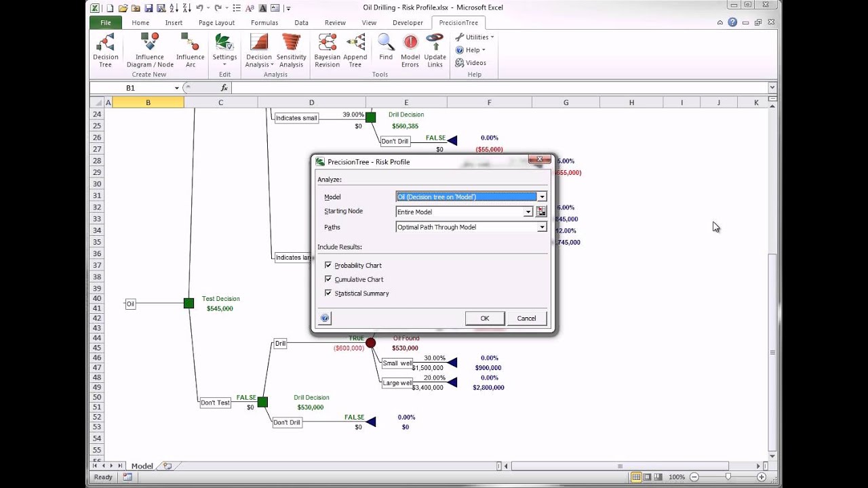Adjust the zoom slider handle in status bar

pos(728,477)
